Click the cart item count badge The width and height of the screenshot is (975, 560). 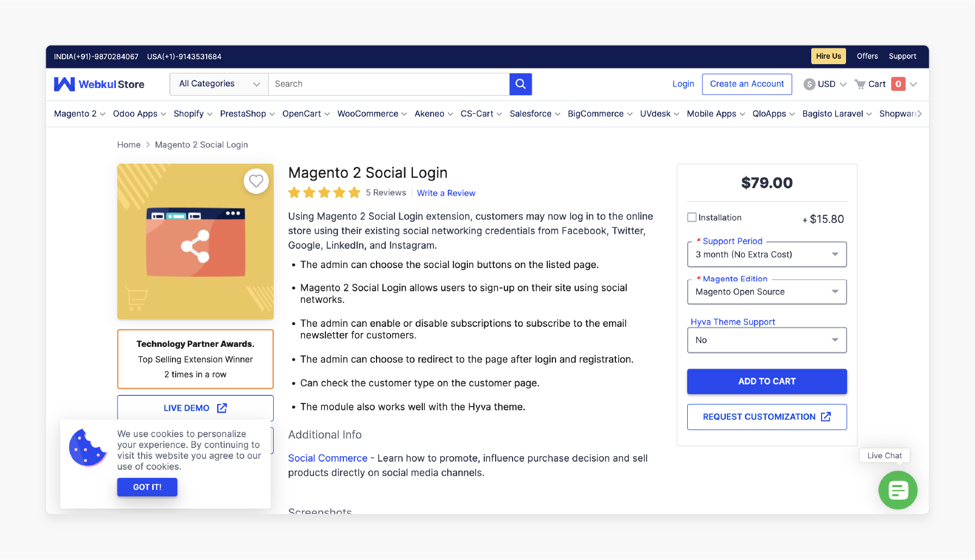click(x=898, y=84)
